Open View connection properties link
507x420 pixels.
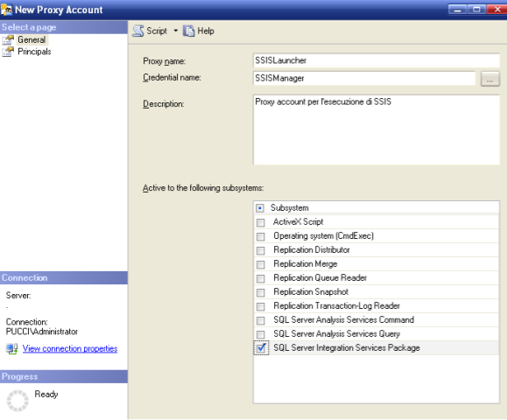pos(70,348)
